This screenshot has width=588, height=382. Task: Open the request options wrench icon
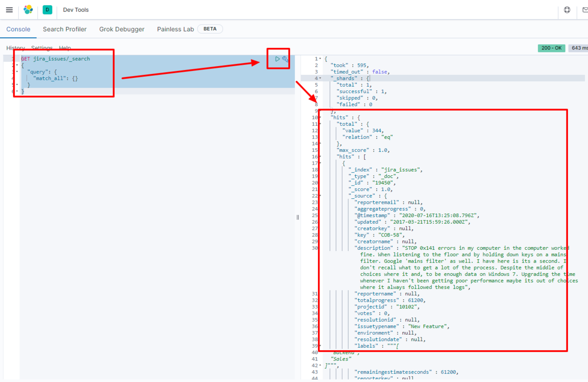285,59
